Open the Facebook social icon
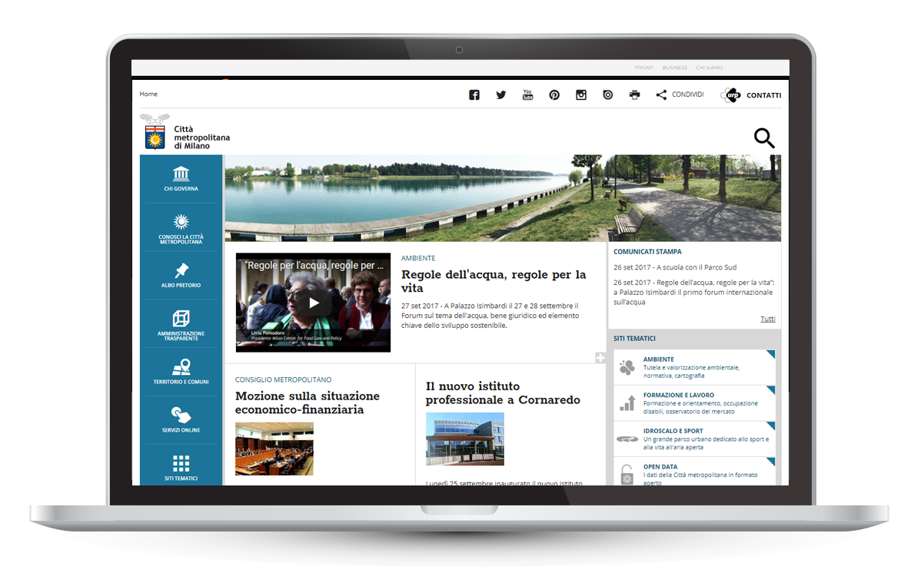The image size is (924, 583). (x=474, y=95)
